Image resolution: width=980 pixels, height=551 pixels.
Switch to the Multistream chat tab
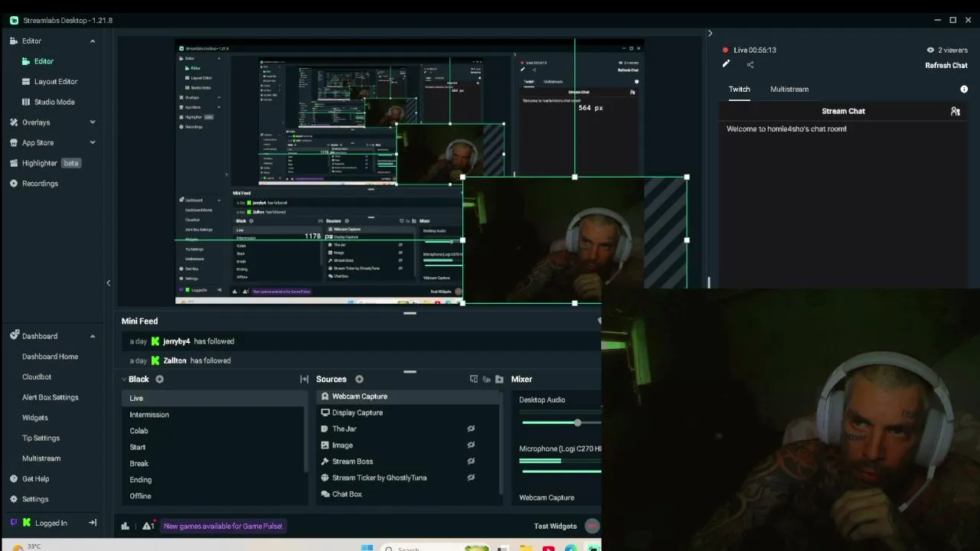(789, 89)
